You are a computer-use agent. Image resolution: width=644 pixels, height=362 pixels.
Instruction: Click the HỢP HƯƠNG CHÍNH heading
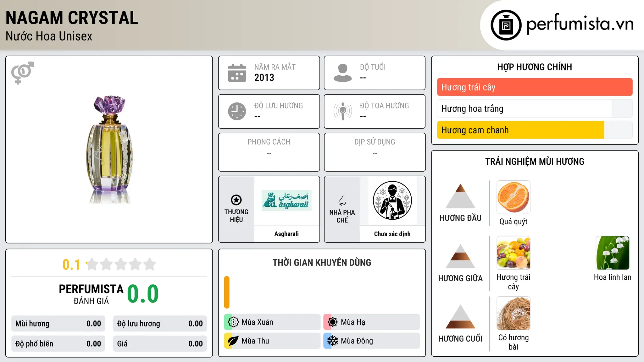click(x=535, y=67)
